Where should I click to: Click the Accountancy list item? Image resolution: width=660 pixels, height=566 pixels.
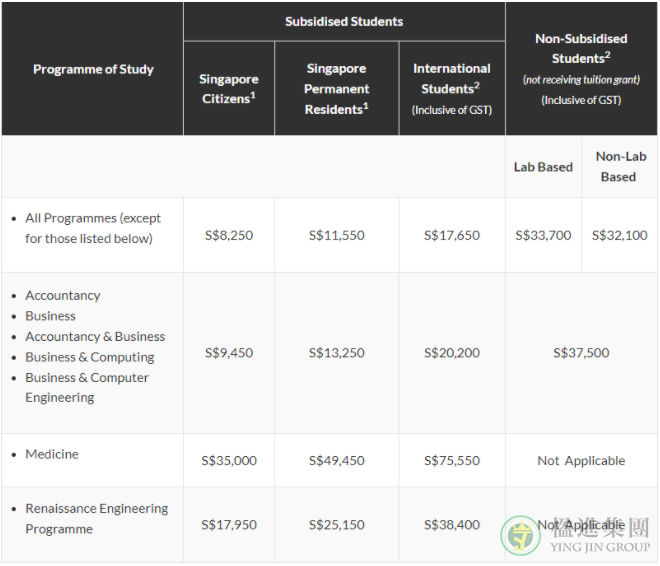[63, 295]
